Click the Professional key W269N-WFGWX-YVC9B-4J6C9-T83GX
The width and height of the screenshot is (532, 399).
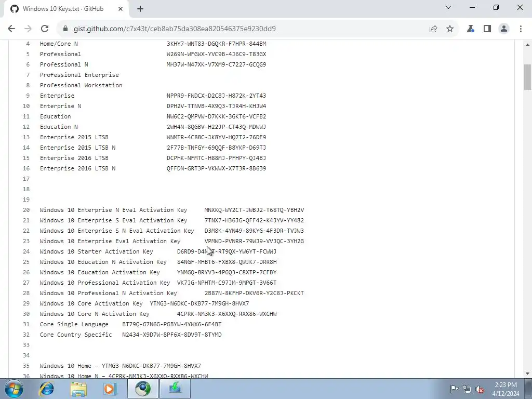(217, 54)
